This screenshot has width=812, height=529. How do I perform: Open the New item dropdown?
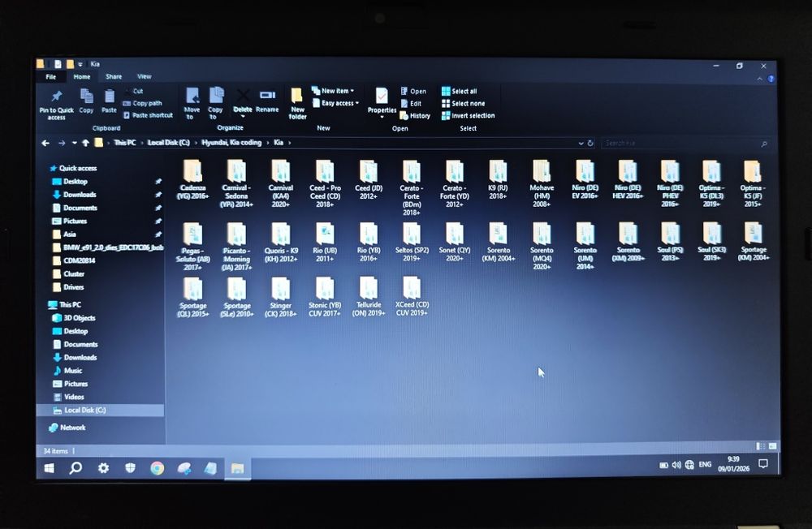coord(333,91)
